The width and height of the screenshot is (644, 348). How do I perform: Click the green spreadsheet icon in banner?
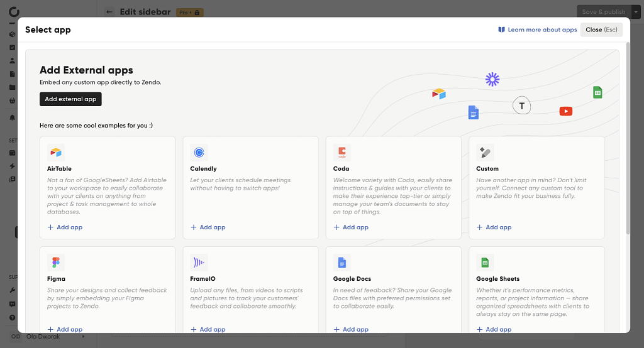(x=597, y=92)
